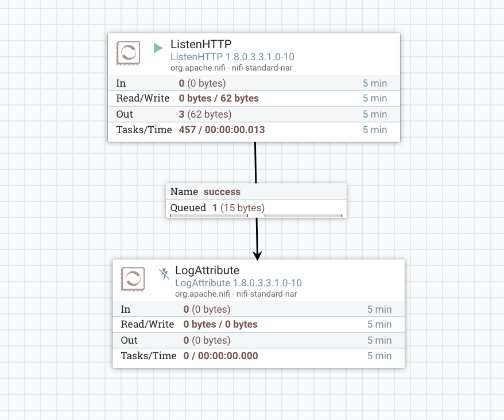The height and width of the screenshot is (420, 504).
Task: Click the invalid status icon on LogAttribute
Action: click(164, 274)
